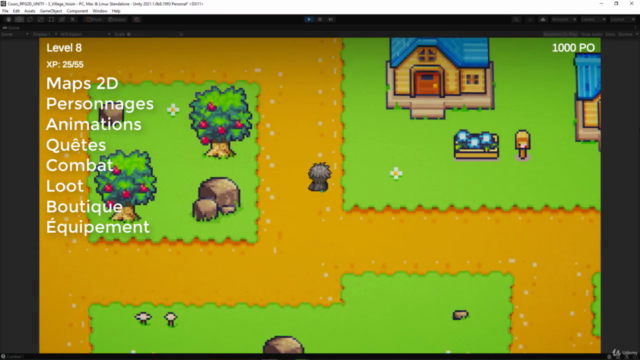Open the Help menu
Image resolution: width=640 pixels, height=360 pixels.
coord(116,11)
